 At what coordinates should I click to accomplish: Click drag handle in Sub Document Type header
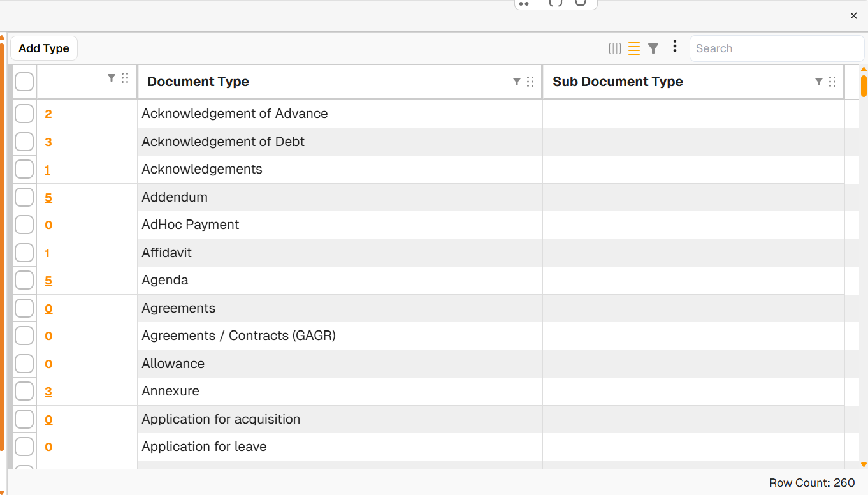(832, 82)
